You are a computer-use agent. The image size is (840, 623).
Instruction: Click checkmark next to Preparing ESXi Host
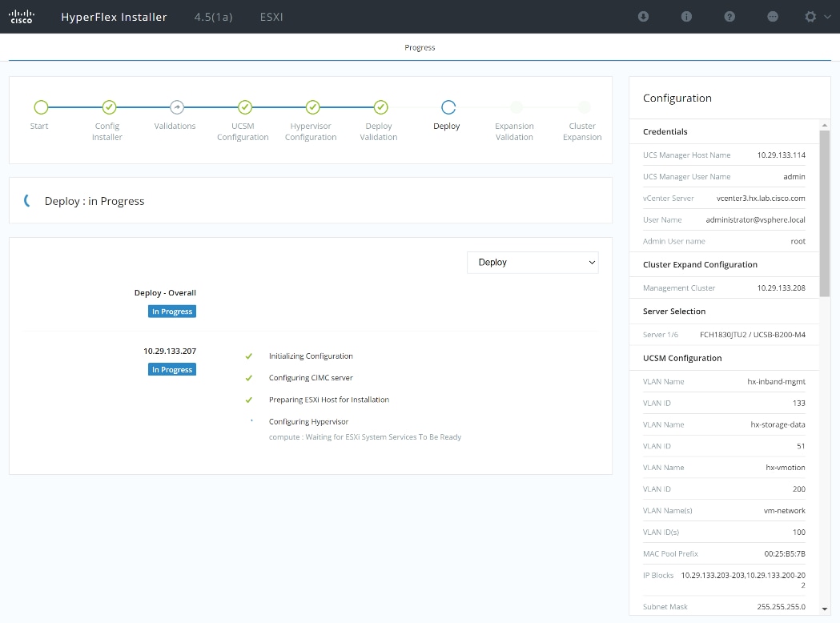pos(248,400)
